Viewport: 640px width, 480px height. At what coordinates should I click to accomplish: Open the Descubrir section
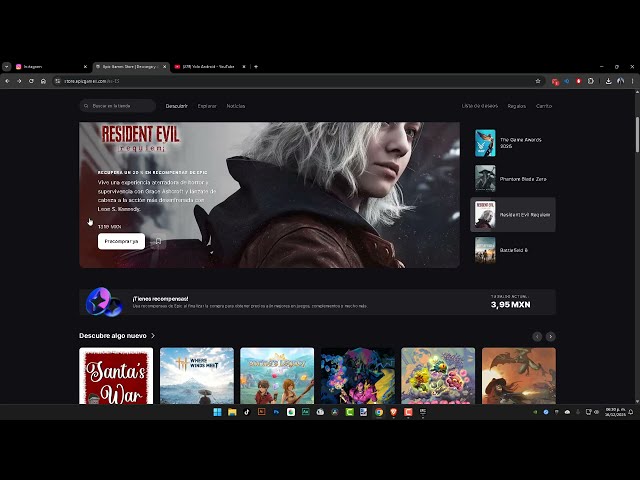pos(176,106)
